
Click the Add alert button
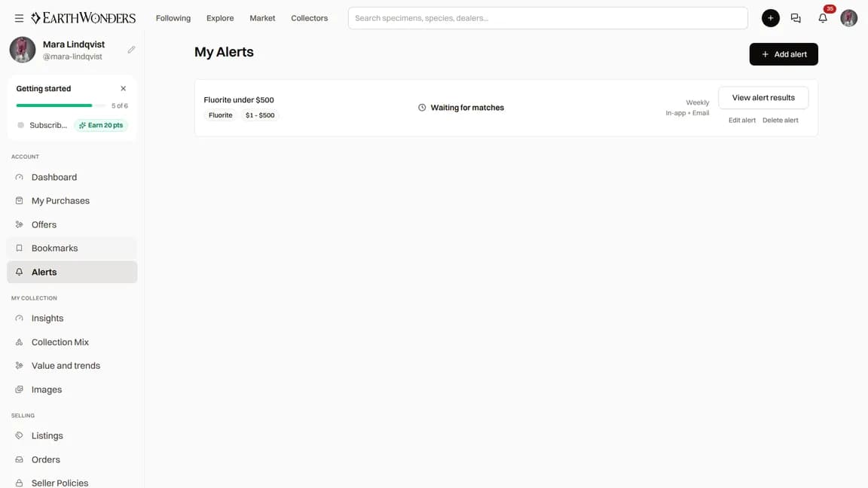tap(784, 54)
